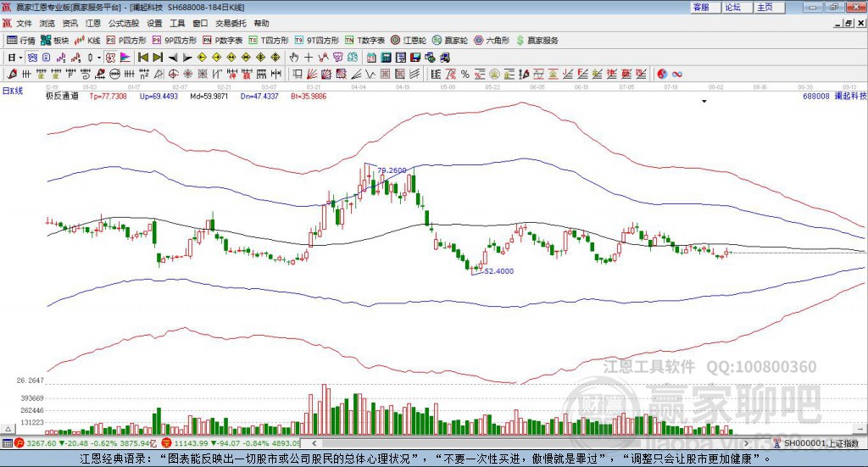Image resolution: width=868 pixels, height=467 pixels.
Task: Open the 9P四方形 tool
Action: [x=175, y=41]
